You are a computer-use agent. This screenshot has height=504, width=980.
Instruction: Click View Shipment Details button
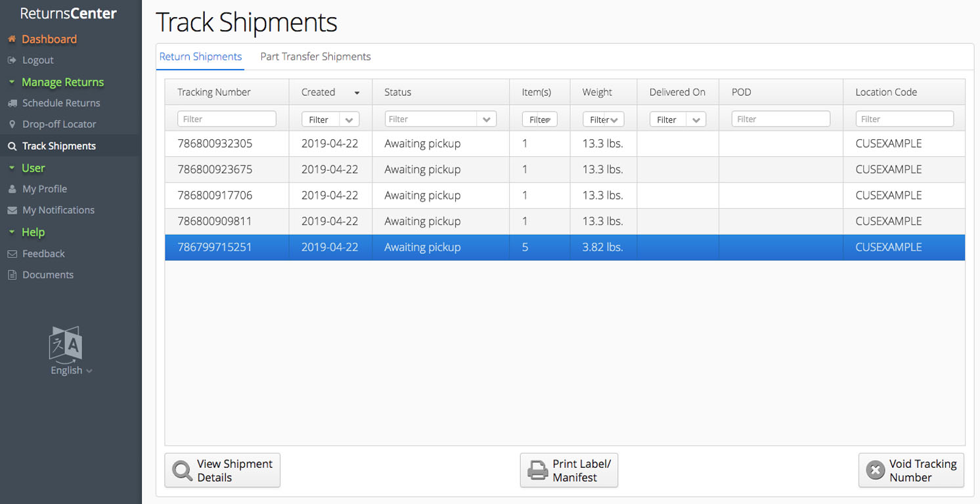click(x=223, y=471)
